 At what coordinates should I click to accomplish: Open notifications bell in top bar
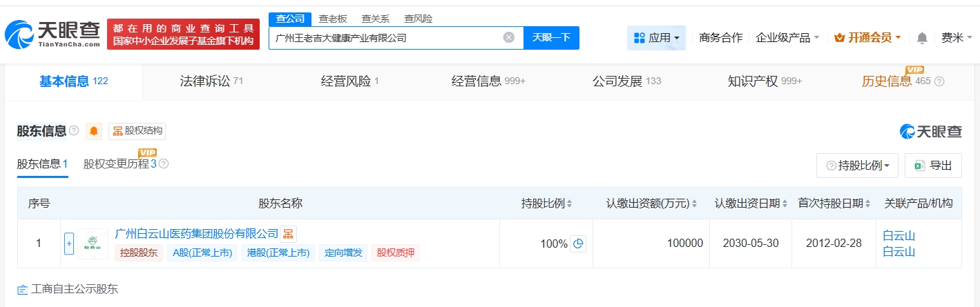tap(922, 38)
